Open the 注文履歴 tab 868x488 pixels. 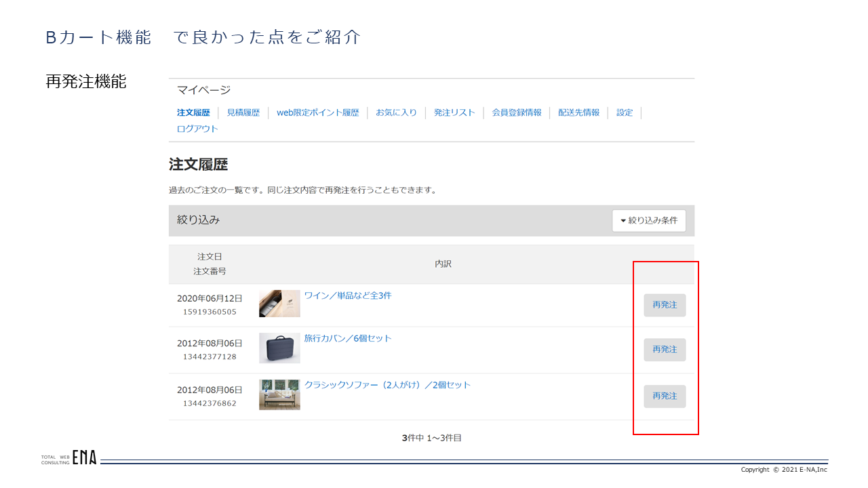(x=193, y=113)
